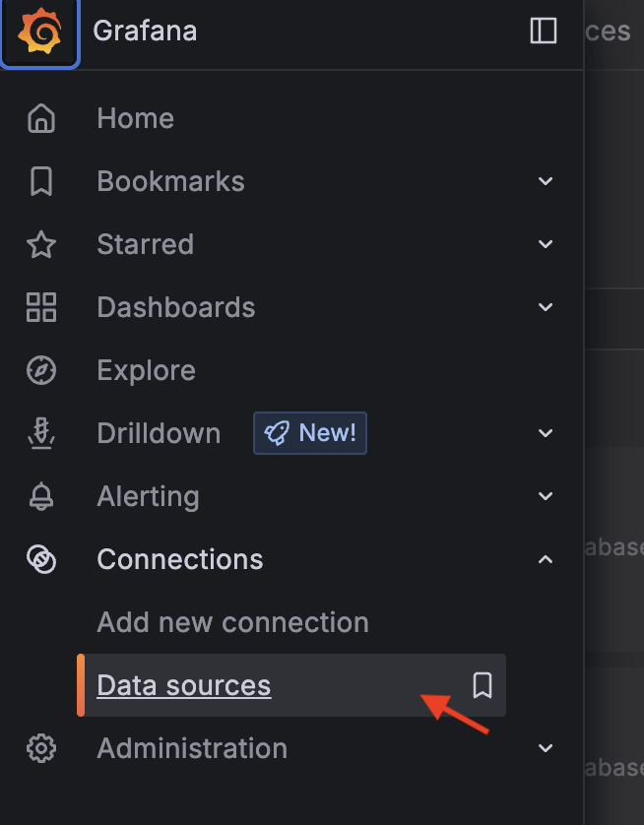Click the Administration gear icon
Image resolution: width=644 pixels, height=825 pixels.
coord(41,749)
